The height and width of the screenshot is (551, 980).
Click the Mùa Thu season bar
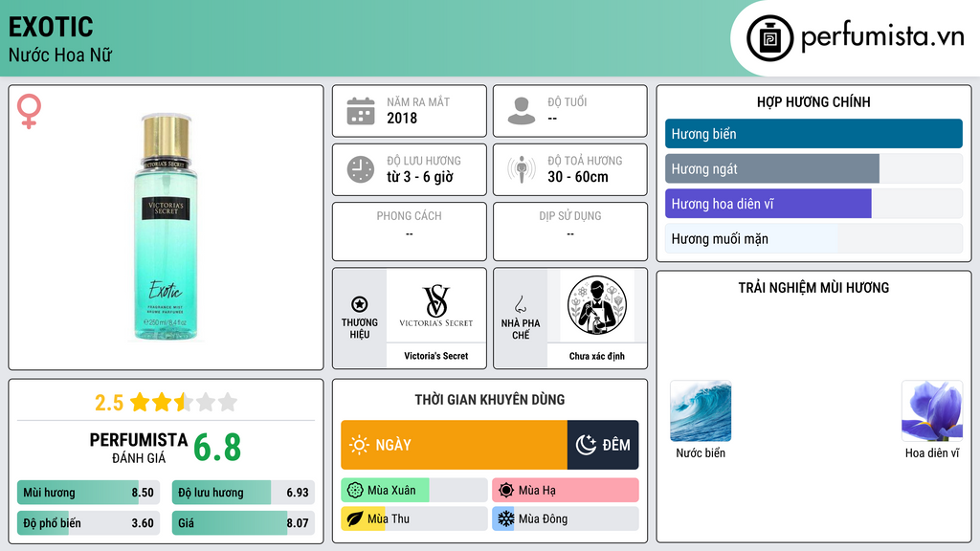[x=413, y=518]
